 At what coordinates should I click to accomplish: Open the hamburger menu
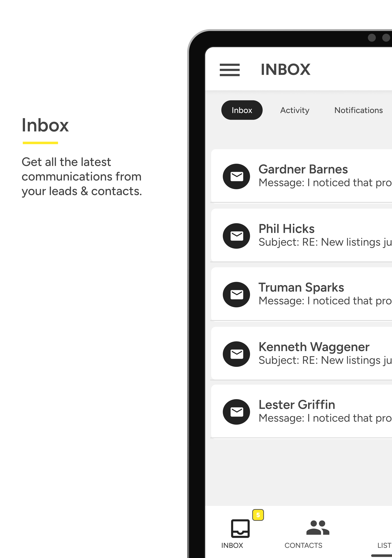pos(230,70)
